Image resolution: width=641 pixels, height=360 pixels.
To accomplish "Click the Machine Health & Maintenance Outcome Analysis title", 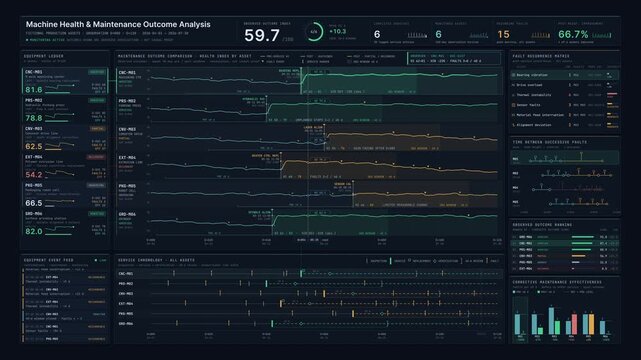I will (118, 25).
